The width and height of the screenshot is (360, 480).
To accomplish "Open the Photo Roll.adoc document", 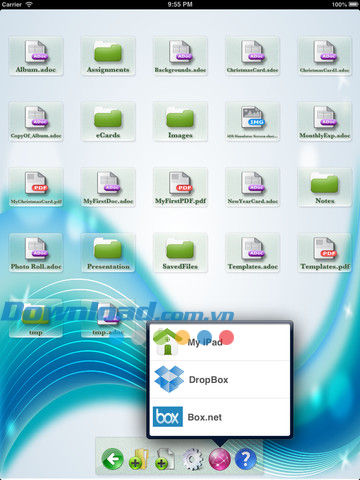I will coord(36,253).
